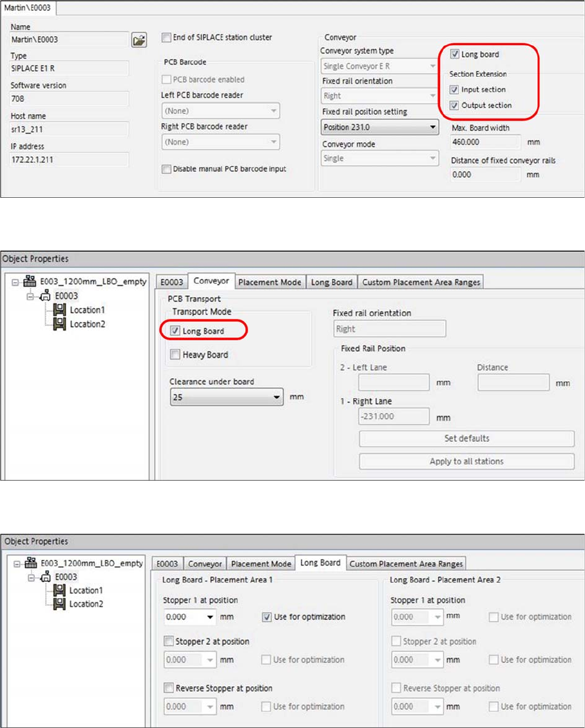Screen dimensions: 585x728
Task: Select Martin\E0003 tab at top
Action: pos(28,8)
